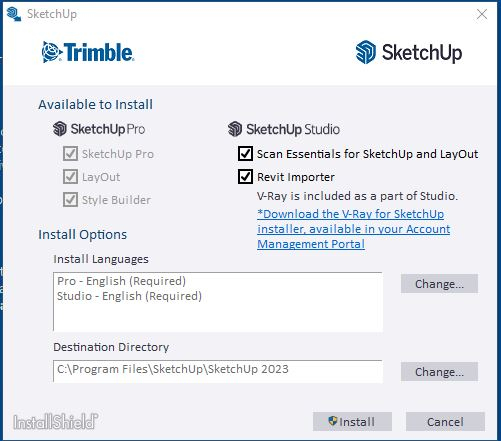This screenshot has height=441, width=501.
Task: Change the destination directory
Action: (x=439, y=372)
